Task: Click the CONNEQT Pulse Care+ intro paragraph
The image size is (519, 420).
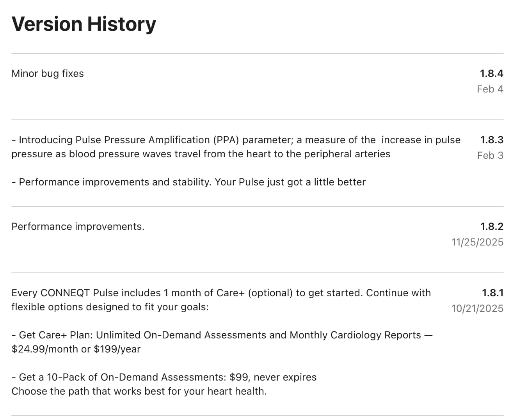Action: (x=221, y=300)
